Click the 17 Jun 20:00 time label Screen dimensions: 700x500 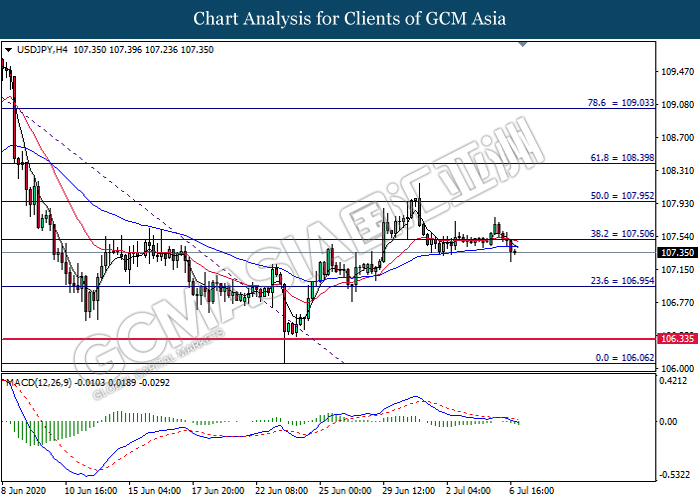pos(218,491)
